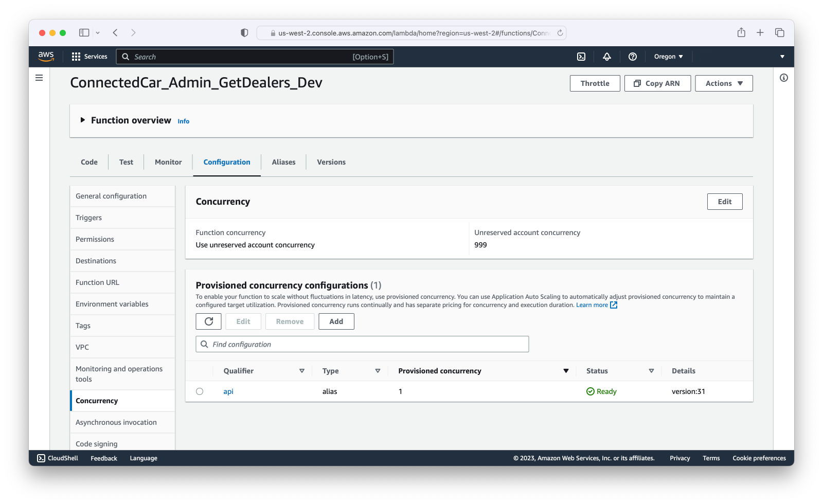823x504 pixels.
Task: Open the info panel icon on right
Action: pos(783,78)
